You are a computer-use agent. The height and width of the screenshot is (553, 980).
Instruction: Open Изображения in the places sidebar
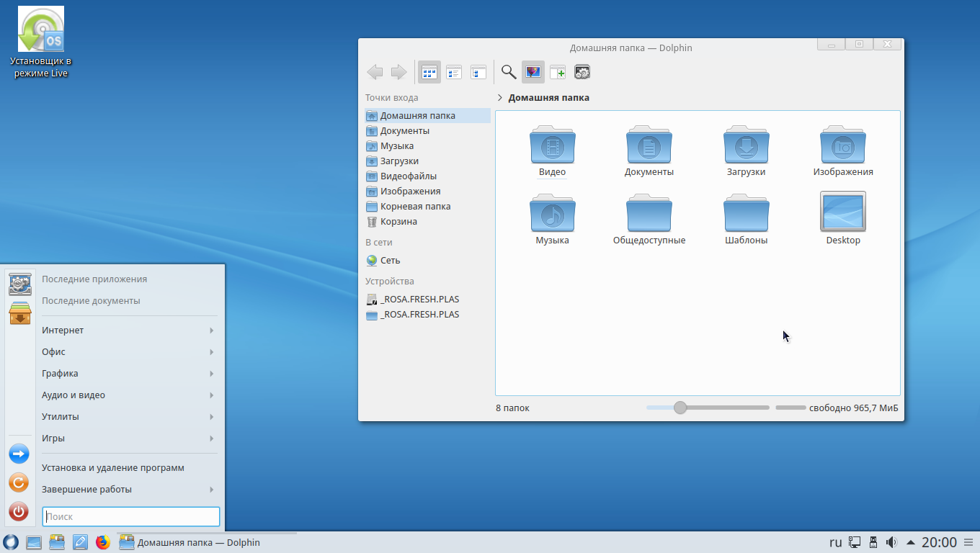427,191
